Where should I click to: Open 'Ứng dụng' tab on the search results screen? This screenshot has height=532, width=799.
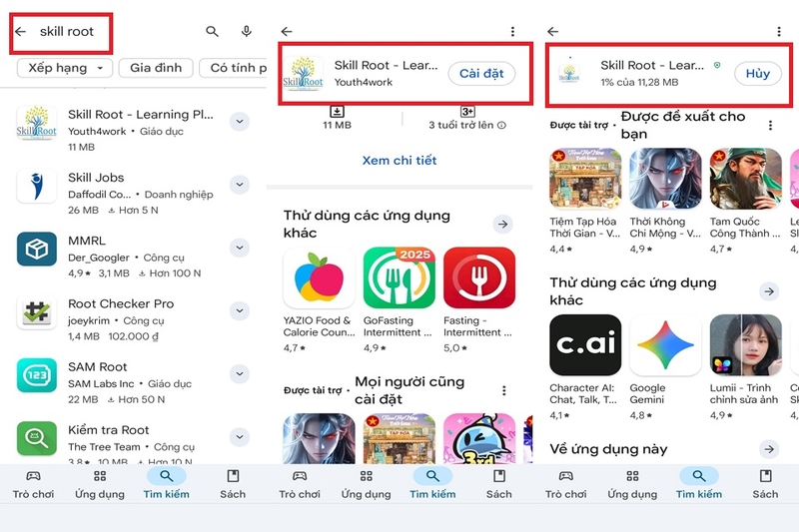pyautogui.click(x=100, y=484)
